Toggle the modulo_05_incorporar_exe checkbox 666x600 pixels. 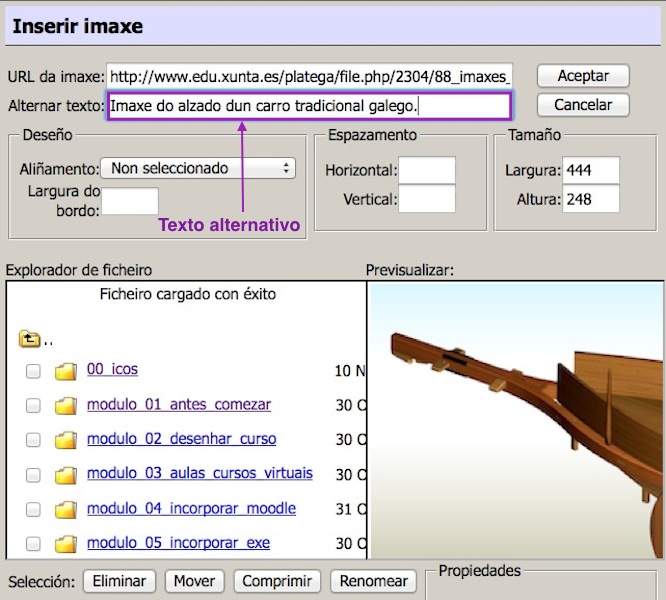[33, 544]
